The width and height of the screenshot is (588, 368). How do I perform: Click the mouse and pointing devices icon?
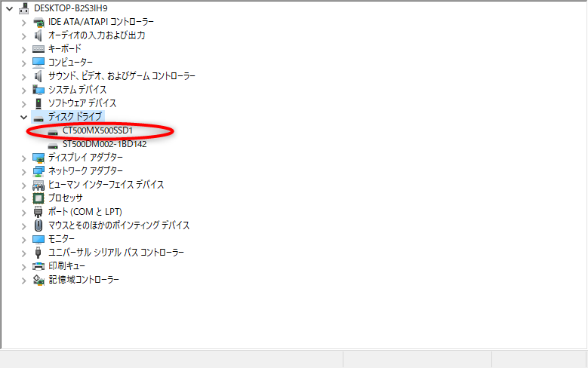tap(38, 225)
